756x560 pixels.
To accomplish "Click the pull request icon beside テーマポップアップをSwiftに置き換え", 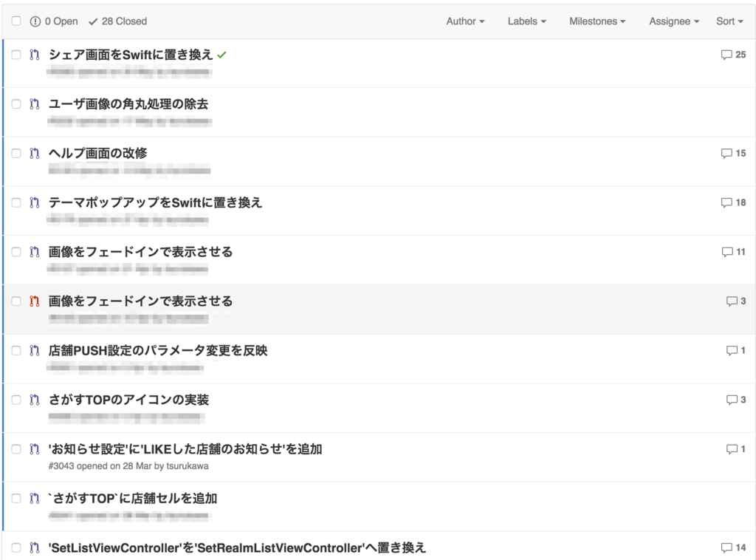I will [x=34, y=202].
